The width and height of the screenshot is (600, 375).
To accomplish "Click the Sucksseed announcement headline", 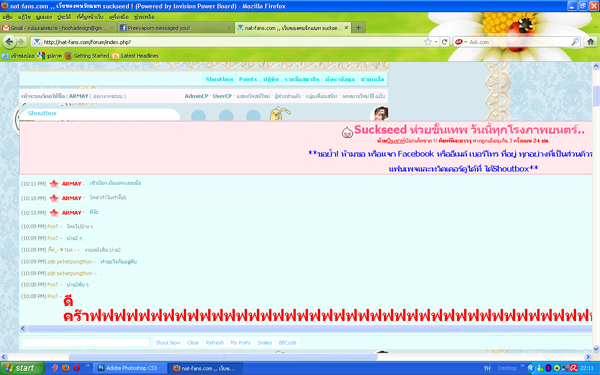I will tap(469, 130).
